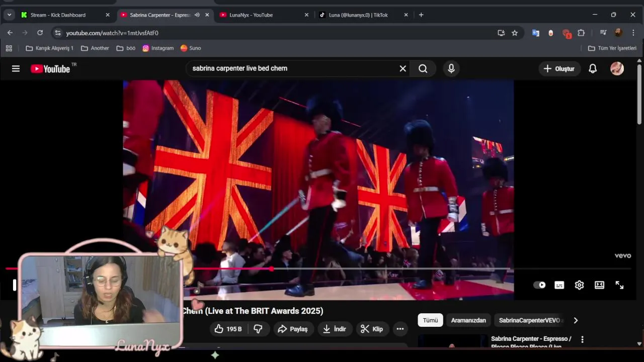
Task: Like the video with 195 B likes
Action: (x=228, y=329)
